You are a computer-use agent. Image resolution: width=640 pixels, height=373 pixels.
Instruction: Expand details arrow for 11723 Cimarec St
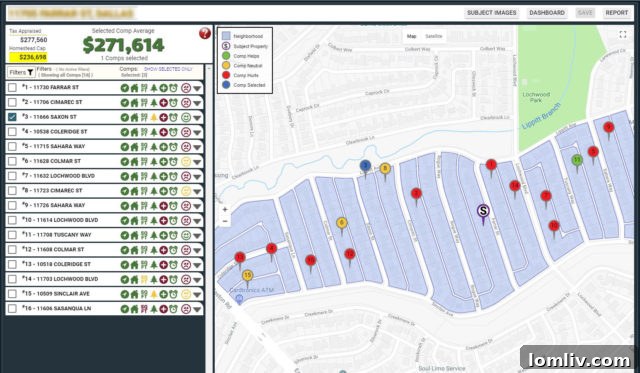pyautogui.click(x=198, y=191)
